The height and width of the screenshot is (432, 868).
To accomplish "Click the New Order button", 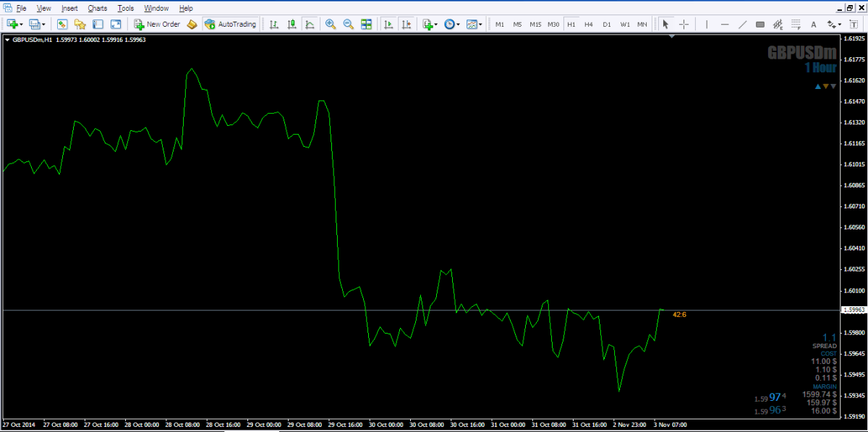I will tap(157, 24).
